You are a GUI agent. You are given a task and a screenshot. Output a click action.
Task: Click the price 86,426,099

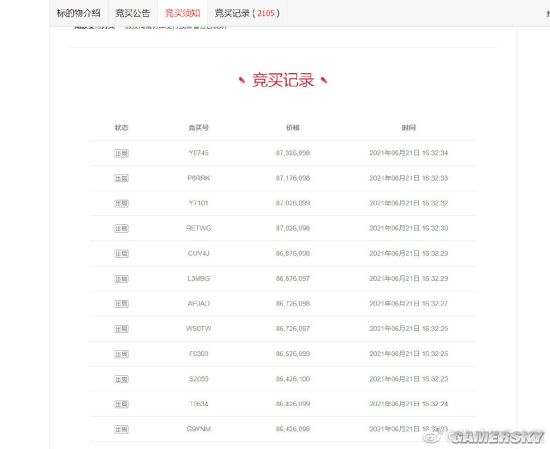293,404
